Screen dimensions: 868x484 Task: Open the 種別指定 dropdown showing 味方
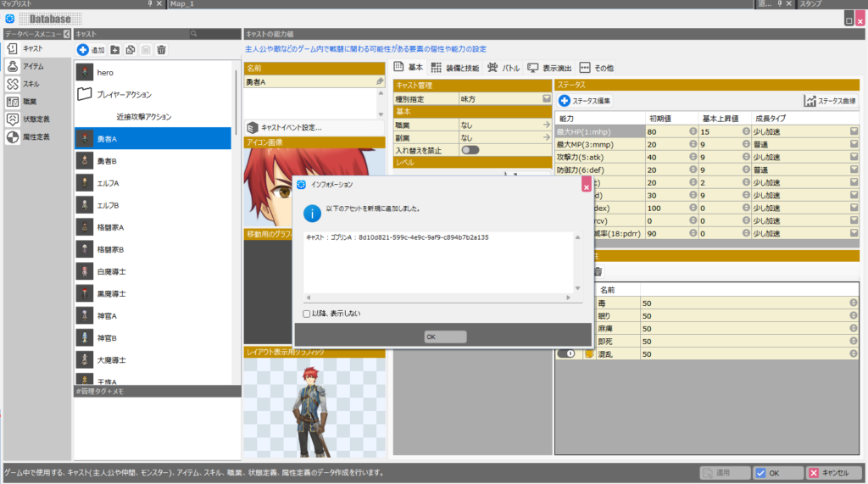(546, 99)
